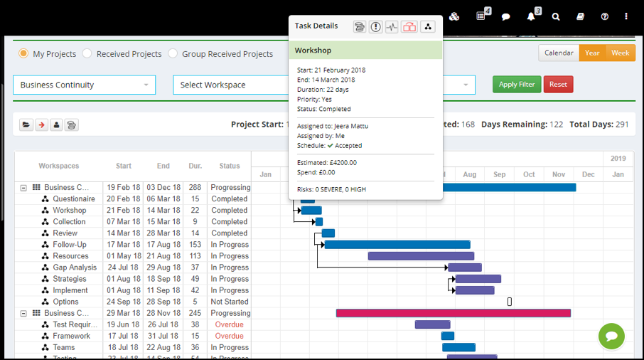Click the Overdue status for Framework
This screenshot has width=644, height=360.
coord(229,336)
